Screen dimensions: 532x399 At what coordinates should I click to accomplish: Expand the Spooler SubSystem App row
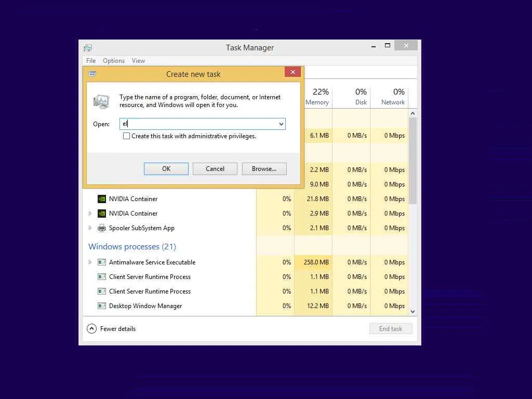point(90,228)
